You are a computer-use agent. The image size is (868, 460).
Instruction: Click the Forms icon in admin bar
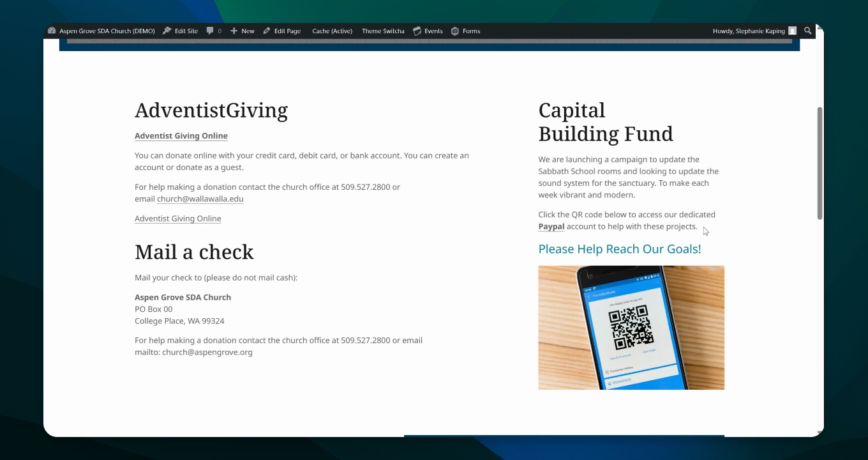point(455,31)
